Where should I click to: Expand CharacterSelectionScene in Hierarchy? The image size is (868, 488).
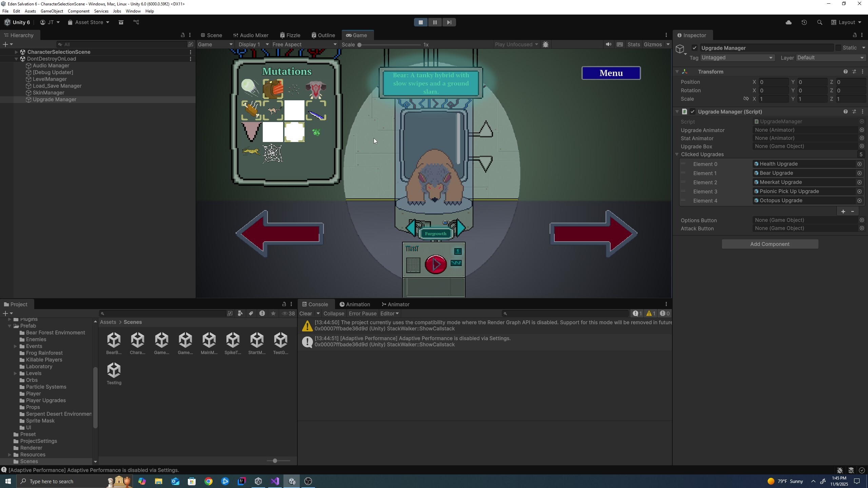(16, 52)
